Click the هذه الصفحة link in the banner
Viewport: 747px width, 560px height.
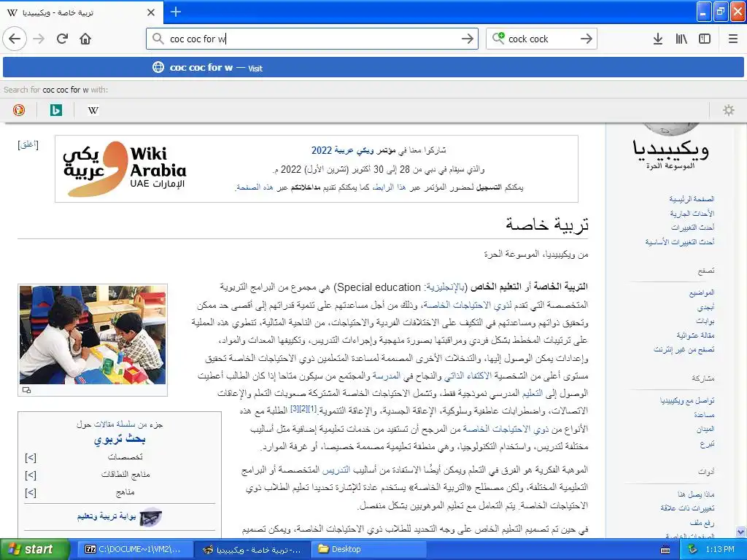coord(255,187)
